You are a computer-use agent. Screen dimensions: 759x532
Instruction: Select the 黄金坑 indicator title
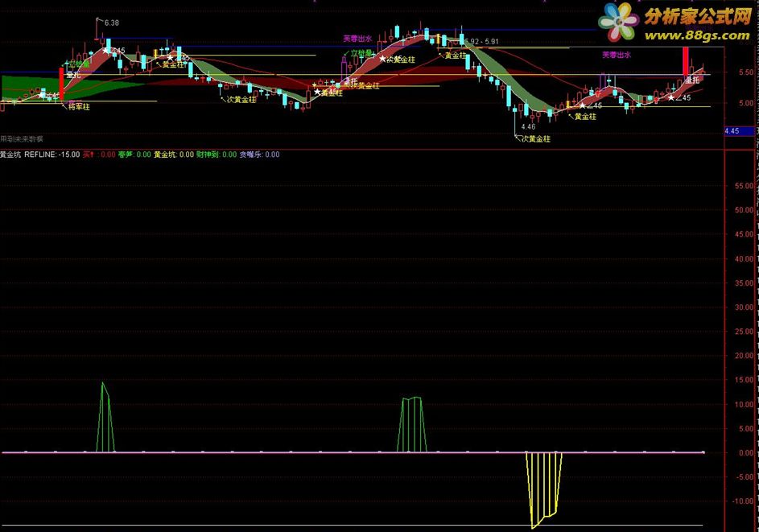(10, 155)
